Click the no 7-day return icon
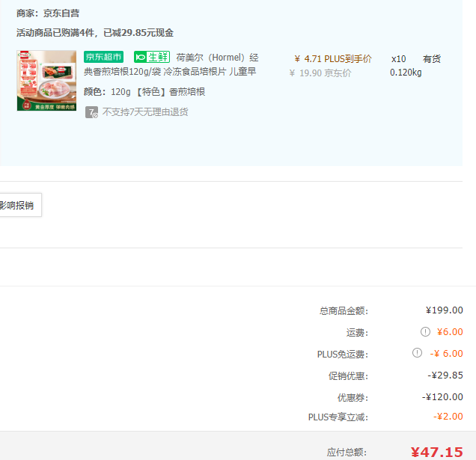The image size is (476, 460). coord(91,112)
